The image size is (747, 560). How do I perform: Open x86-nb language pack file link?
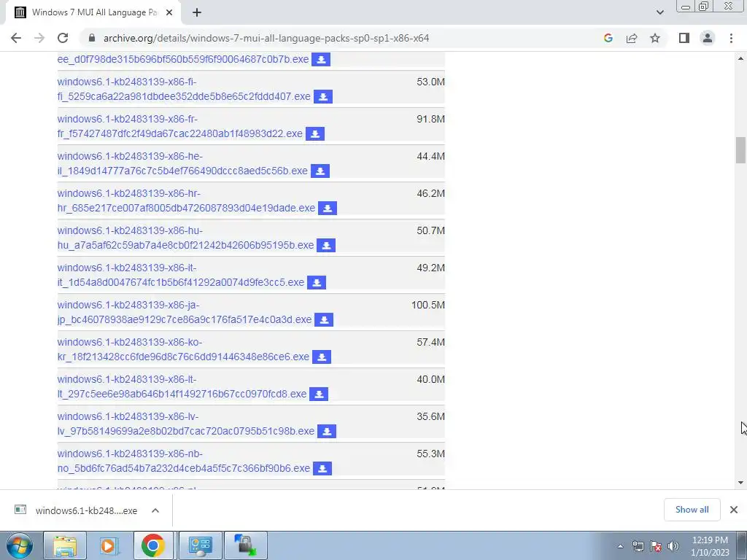tap(184, 461)
